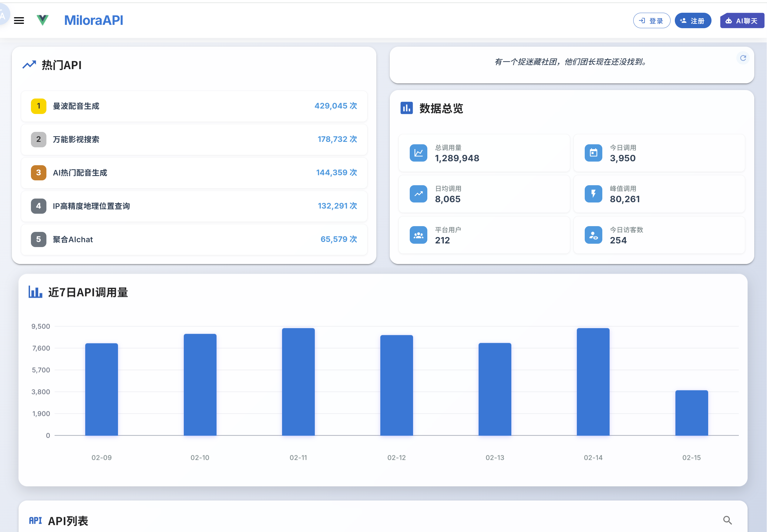Click the green V logo icon
The width and height of the screenshot is (767, 532).
click(x=42, y=20)
